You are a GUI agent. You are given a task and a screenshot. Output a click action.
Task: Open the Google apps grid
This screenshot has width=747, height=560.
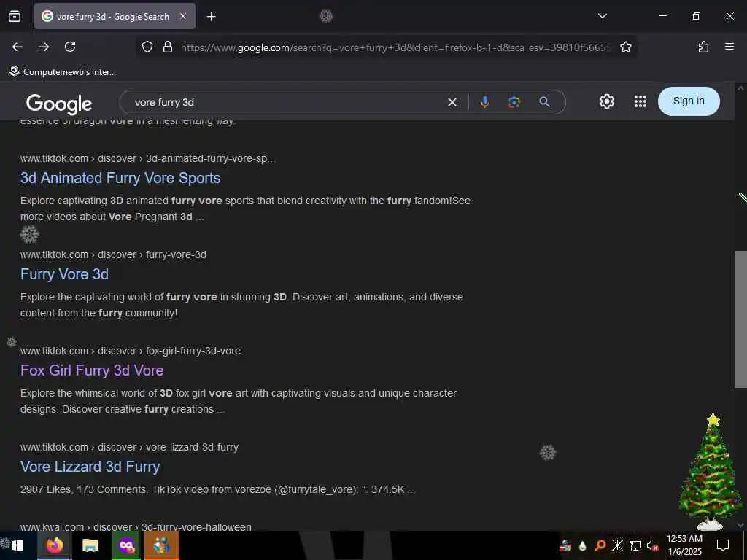(x=640, y=101)
